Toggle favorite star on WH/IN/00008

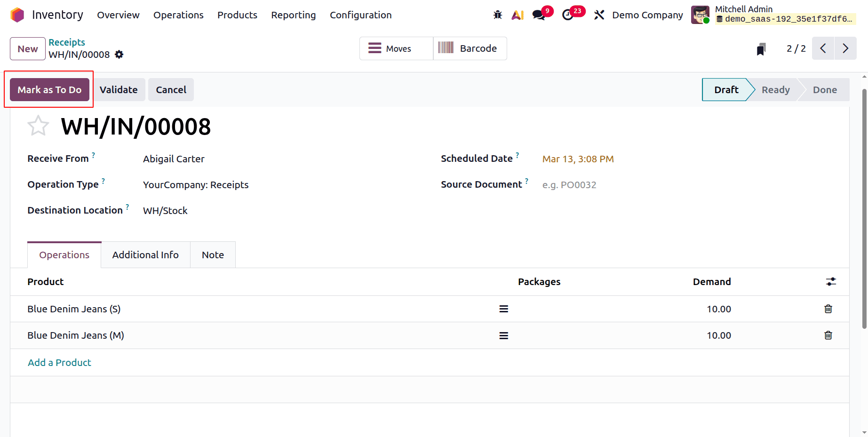[38, 126]
